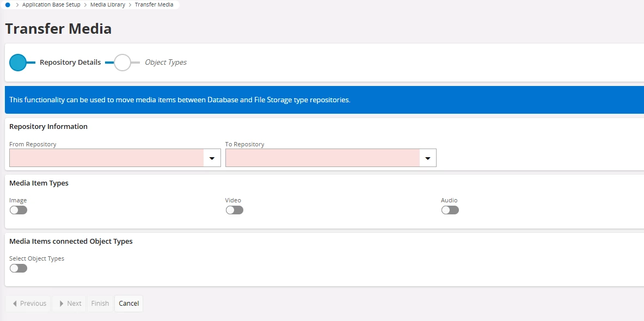Select the Object Types step circle
The image size is (644, 321).
pyautogui.click(x=122, y=63)
